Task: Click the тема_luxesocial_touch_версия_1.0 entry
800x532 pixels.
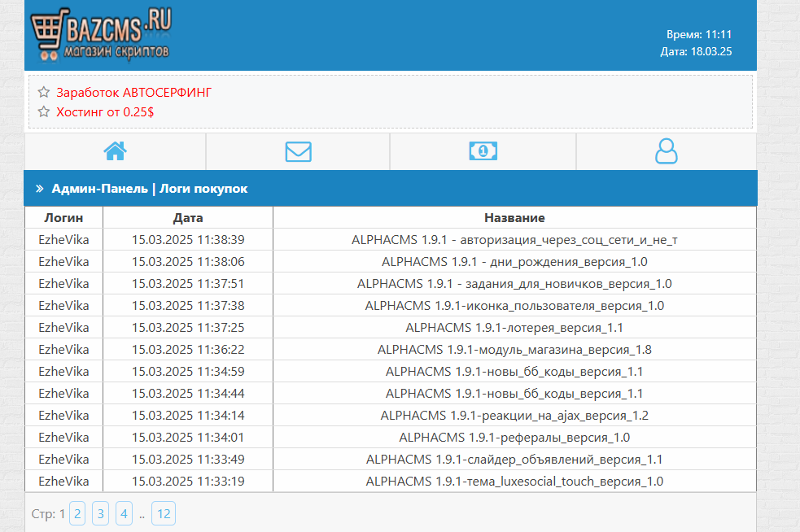Action: 514,482
